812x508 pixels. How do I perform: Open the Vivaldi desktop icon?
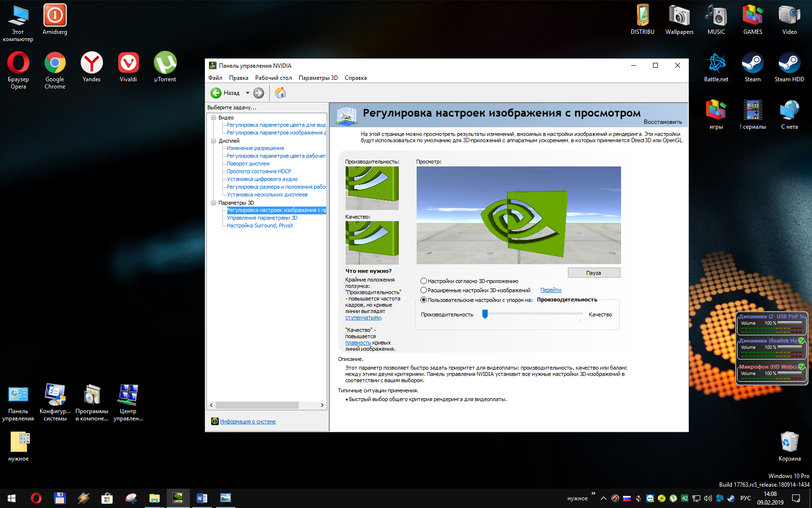coord(129,67)
